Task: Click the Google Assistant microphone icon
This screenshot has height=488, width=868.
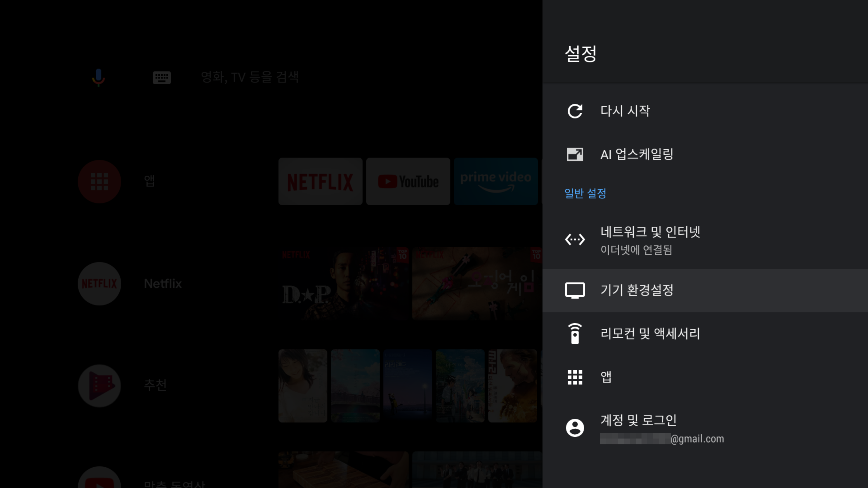Action: [x=98, y=77]
